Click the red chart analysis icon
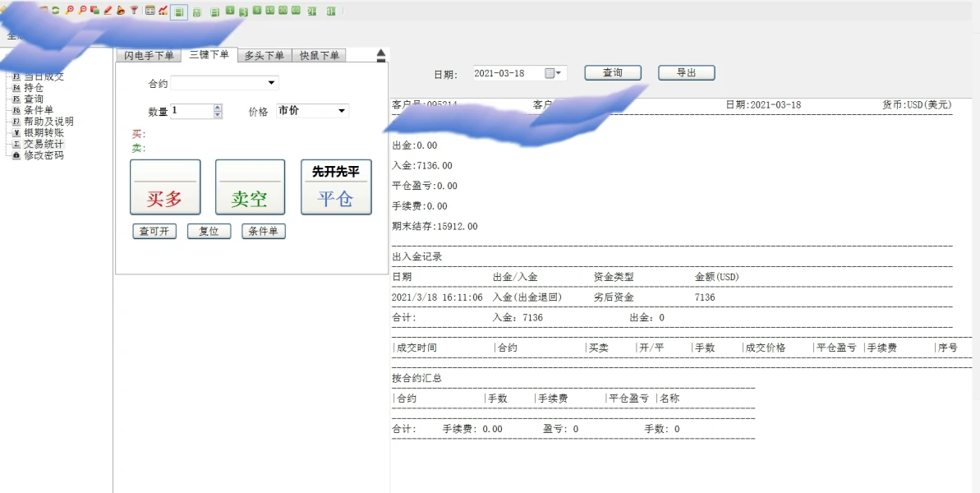This screenshot has width=980, height=493. point(163,11)
